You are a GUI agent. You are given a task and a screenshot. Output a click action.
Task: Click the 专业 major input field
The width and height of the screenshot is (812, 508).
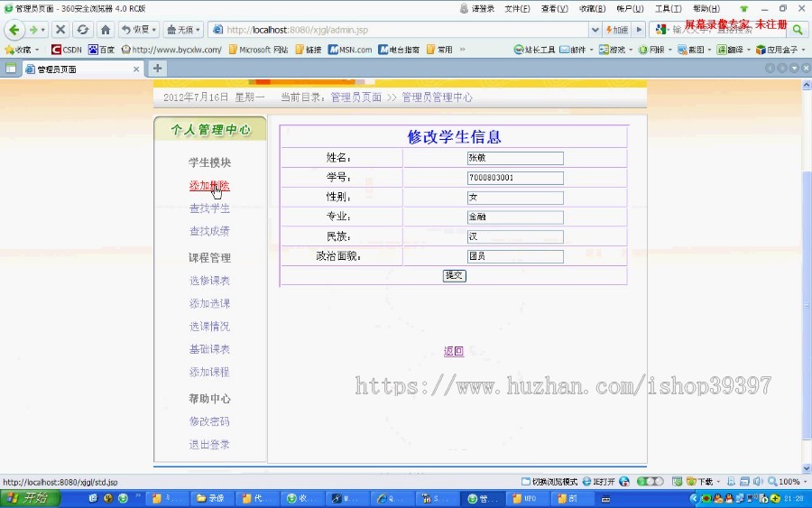(515, 217)
